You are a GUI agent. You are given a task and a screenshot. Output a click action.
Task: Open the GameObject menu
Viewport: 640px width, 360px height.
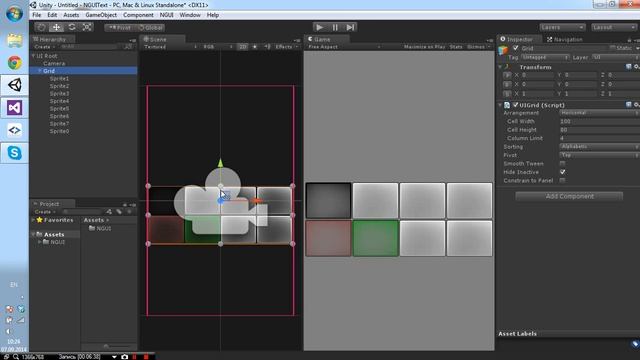point(101,15)
